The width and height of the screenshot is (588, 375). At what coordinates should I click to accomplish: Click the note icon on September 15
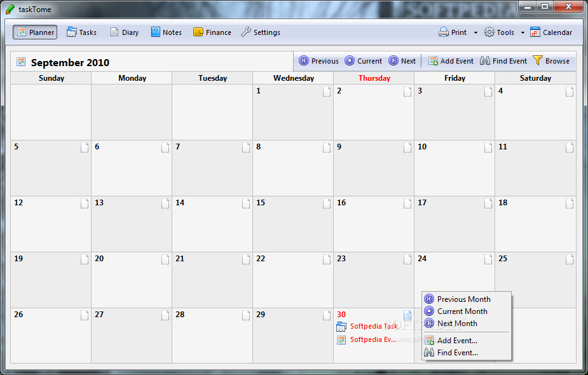click(x=327, y=203)
